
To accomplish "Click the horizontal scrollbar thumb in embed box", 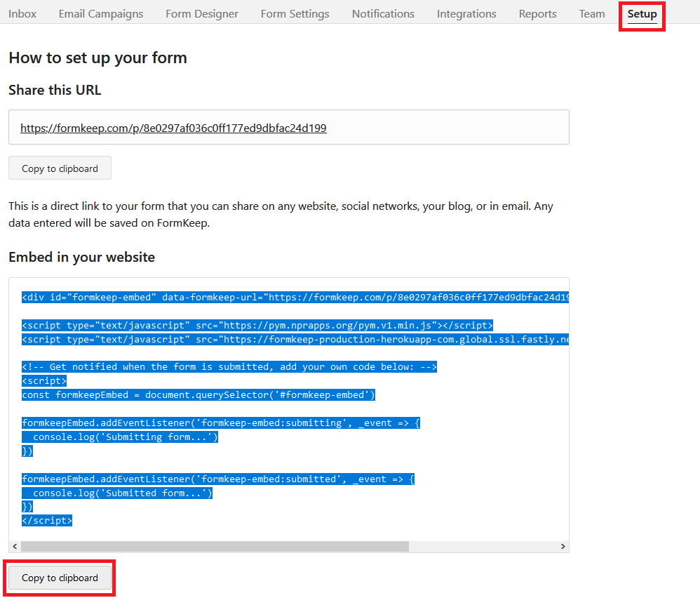I will point(215,546).
